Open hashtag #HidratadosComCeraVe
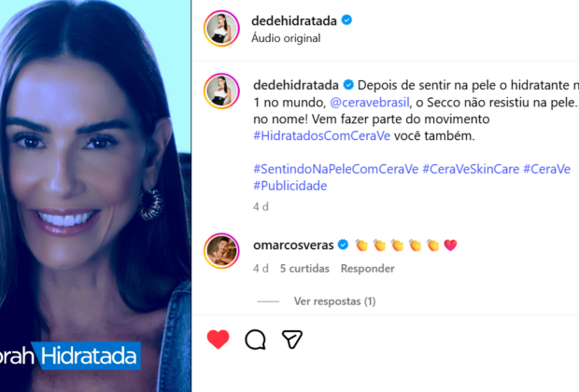This screenshot has width=579, height=392. pos(321,136)
